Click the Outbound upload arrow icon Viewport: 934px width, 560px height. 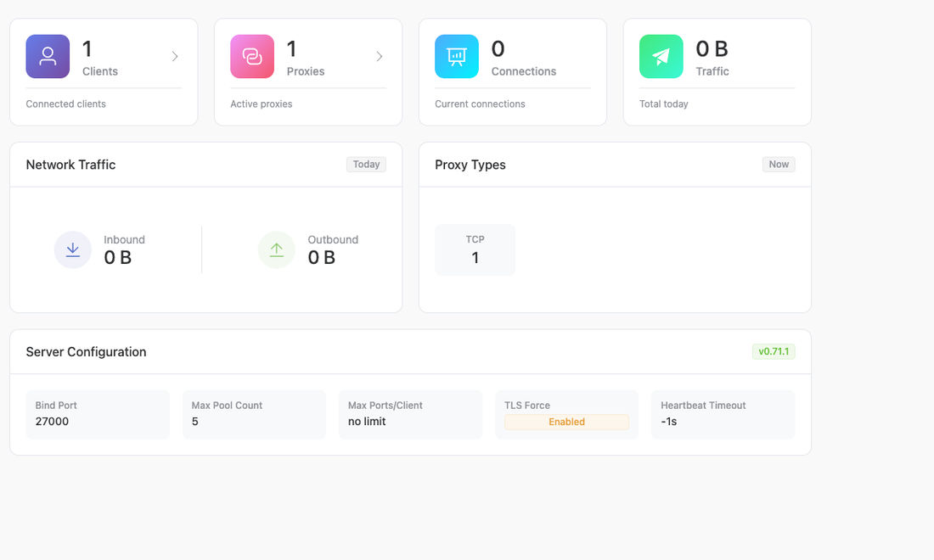pyautogui.click(x=277, y=250)
